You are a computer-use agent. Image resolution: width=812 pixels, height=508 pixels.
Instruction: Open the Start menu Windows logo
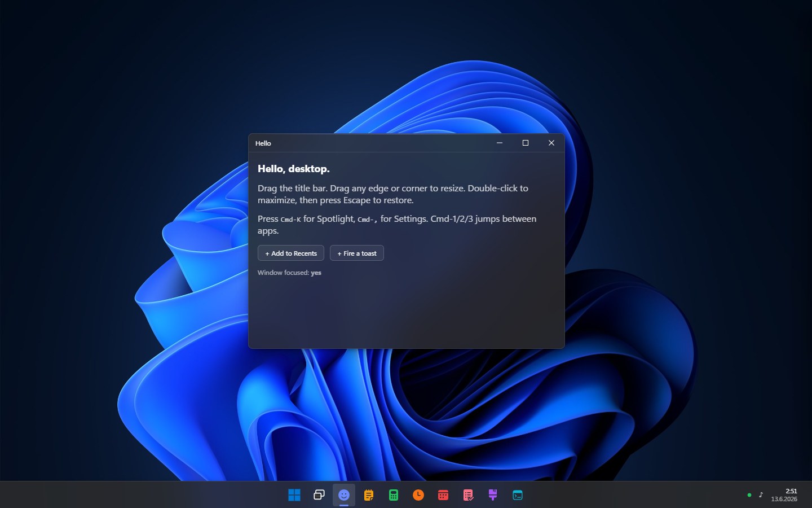point(294,495)
